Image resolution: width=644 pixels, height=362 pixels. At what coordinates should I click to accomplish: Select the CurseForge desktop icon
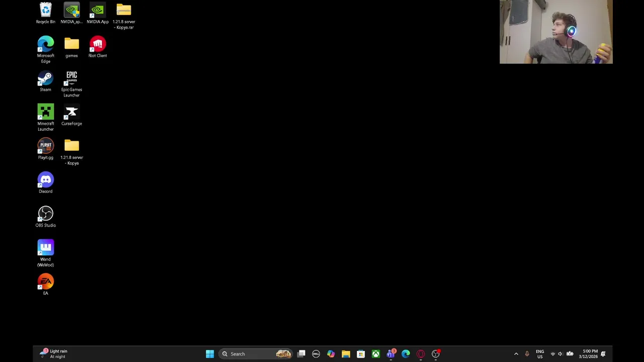[71, 115]
